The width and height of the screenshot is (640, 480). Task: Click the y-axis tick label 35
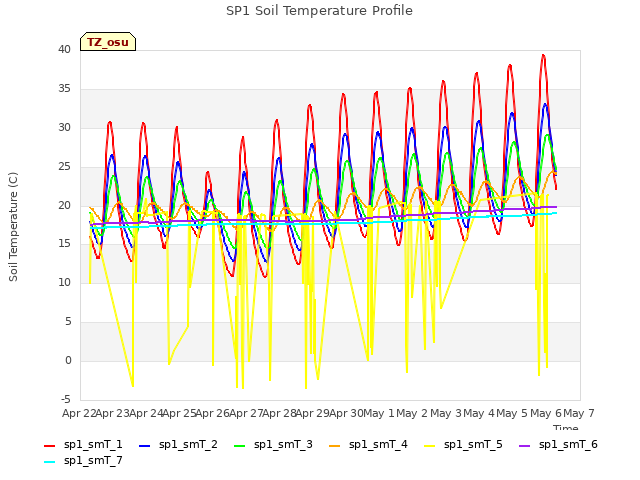coord(64,89)
